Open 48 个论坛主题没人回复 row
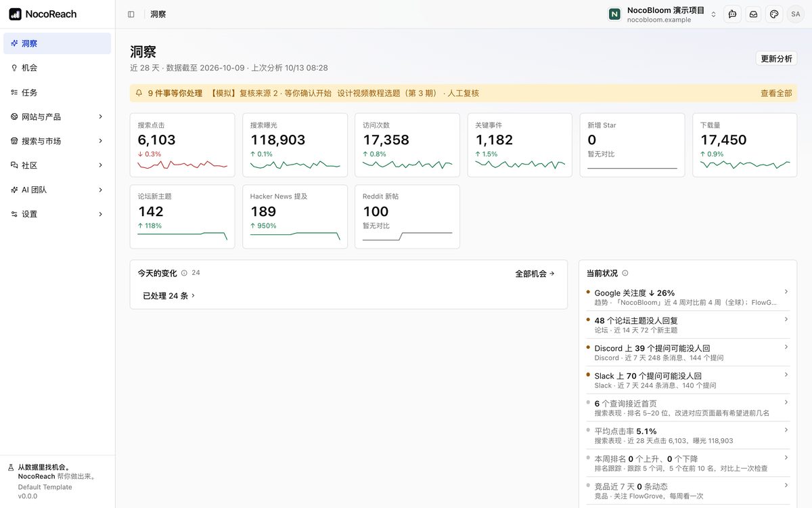This screenshot has width=812, height=508. tap(687, 325)
